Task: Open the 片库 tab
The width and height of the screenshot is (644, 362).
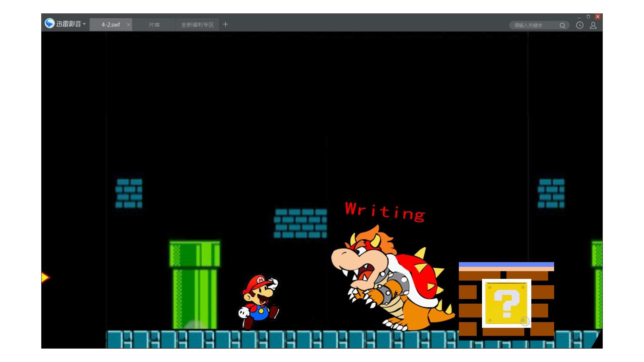Action: click(x=154, y=24)
